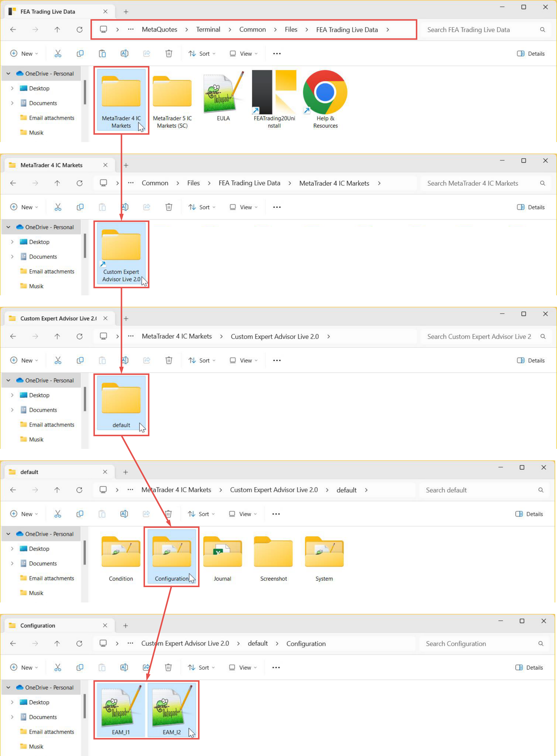Select Documents in the default window sidebar
Image resolution: width=557 pixels, height=756 pixels.
(x=38, y=564)
